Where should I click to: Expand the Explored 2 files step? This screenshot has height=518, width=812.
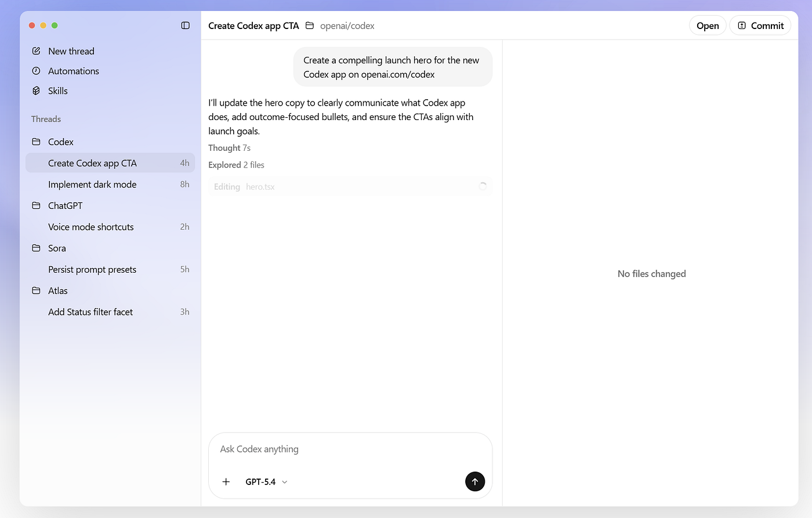click(x=236, y=165)
